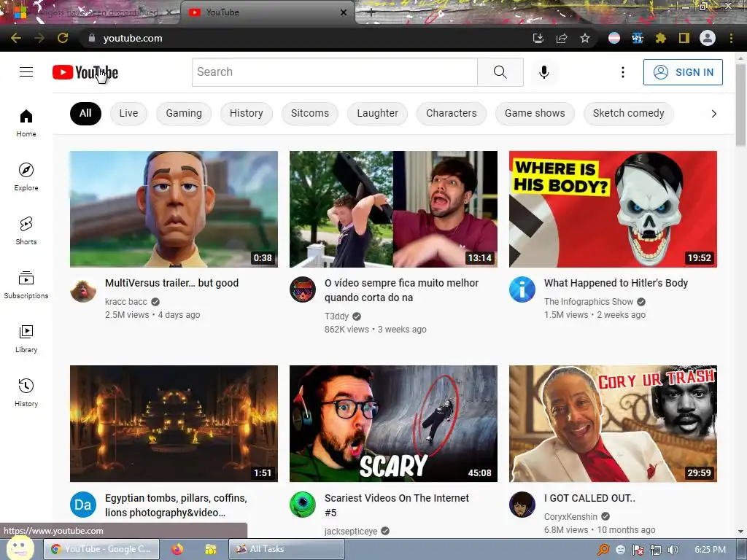Open Scariest Videos SCARY thumbnail
Image resolution: width=747 pixels, height=560 pixels.
(x=393, y=424)
